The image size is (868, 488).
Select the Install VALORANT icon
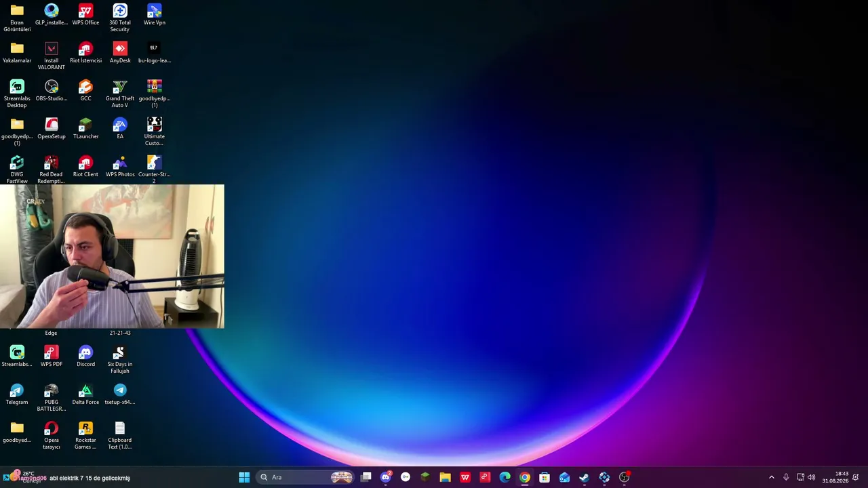[x=52, y=56]
